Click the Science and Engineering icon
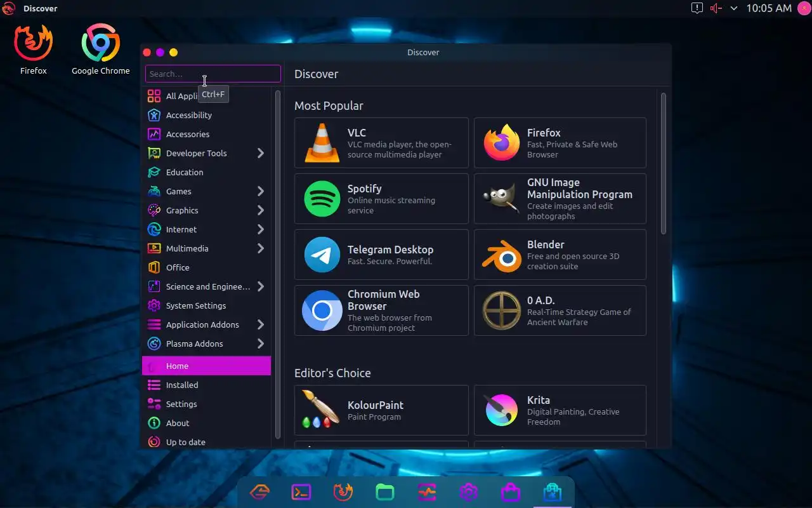Image resolution: width=812 pixels, height=508 pixels. click(x=154, y=286)
